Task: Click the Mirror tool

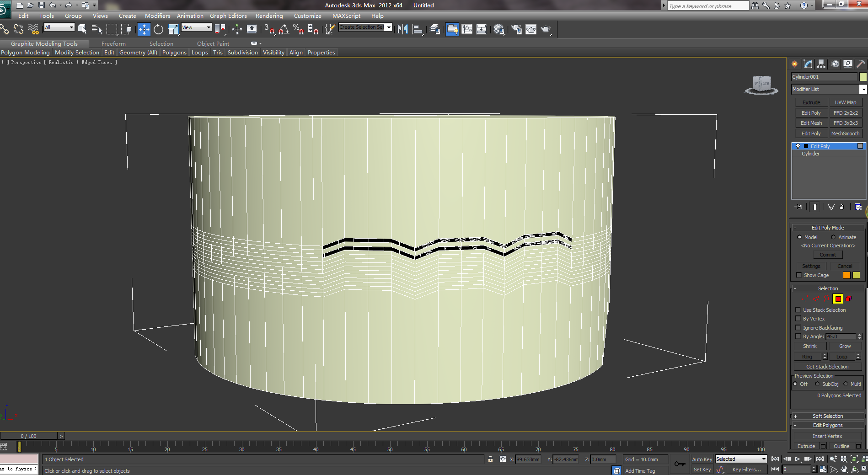Action: point(402,29)
